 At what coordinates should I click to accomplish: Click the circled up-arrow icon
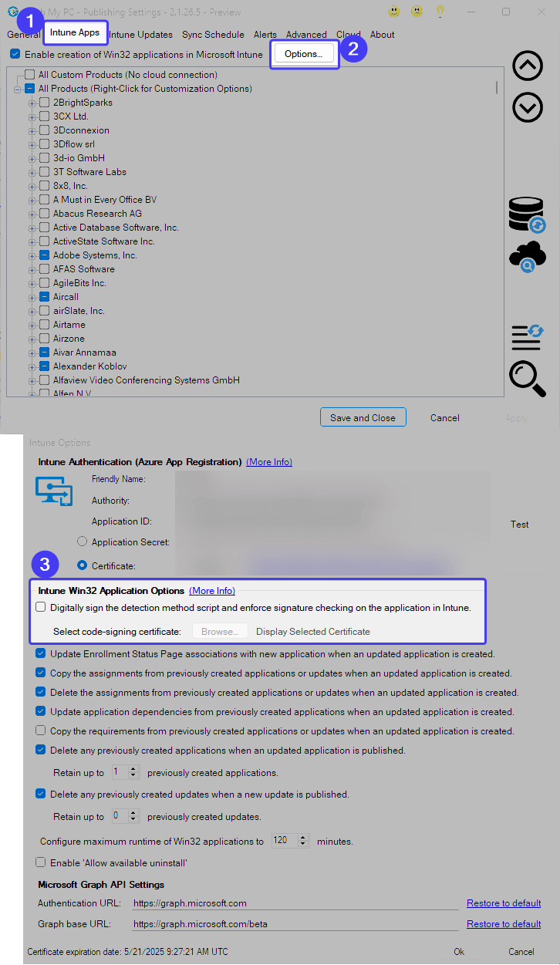pos(528,66)
